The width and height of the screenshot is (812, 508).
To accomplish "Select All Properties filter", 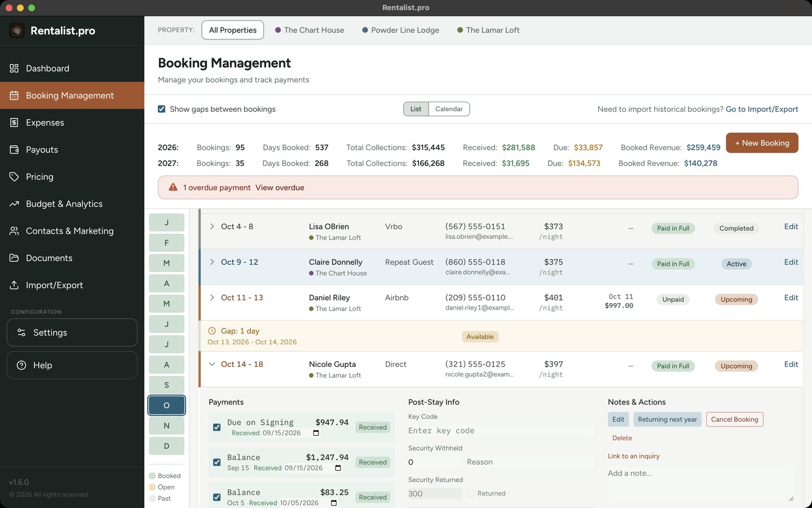I will coord(232,30).
